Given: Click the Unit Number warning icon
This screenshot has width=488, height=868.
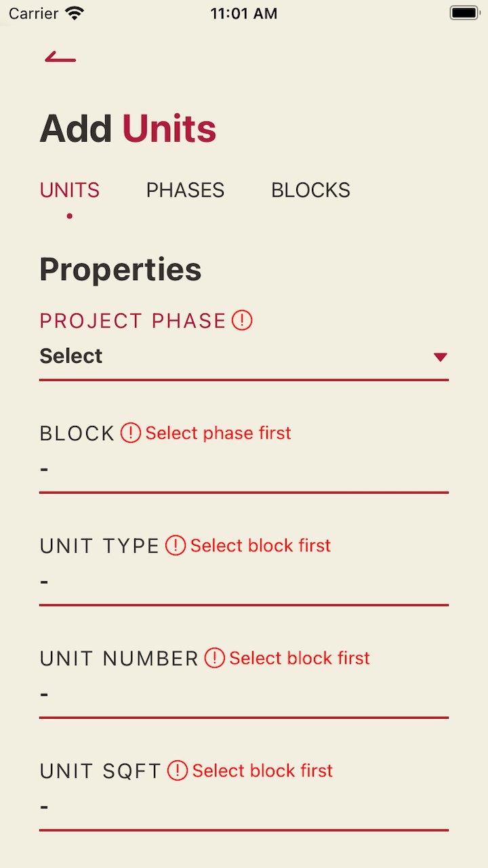Looking at the screenshot, I should pos(215,658).
